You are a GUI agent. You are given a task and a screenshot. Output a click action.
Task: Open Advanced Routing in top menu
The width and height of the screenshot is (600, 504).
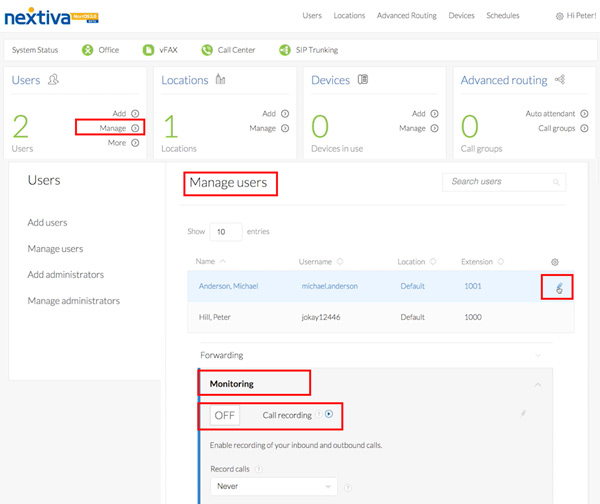[x=406, y=16]
